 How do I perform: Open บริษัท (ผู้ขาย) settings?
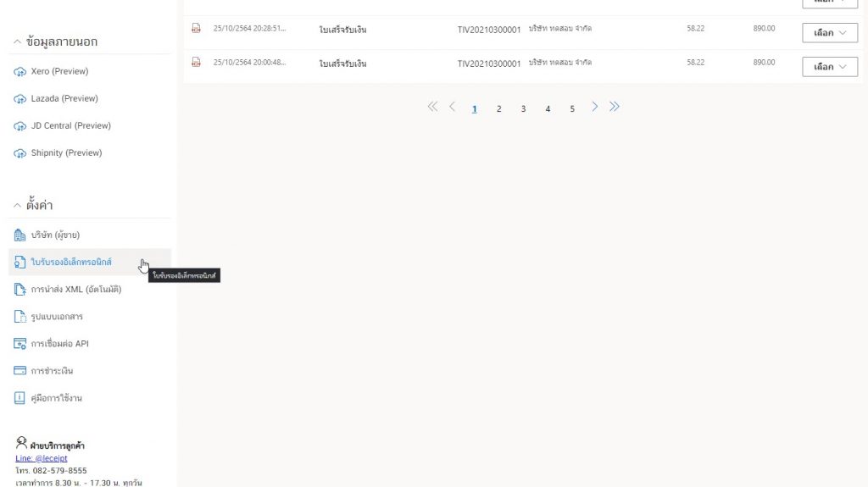90,235
